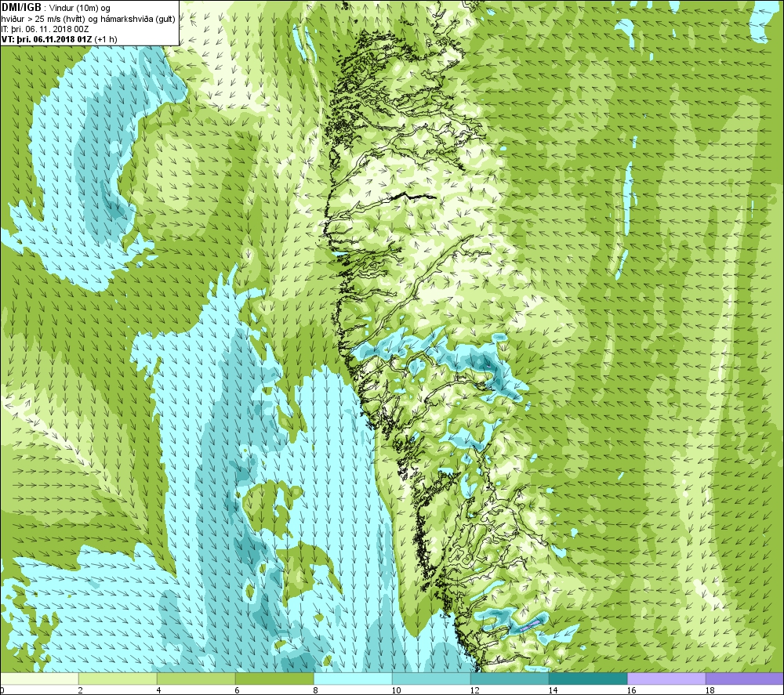Viewport: 784px width, 695px height.
Task: Click the '14' legend scale label
Action: [x=553, y=690]
